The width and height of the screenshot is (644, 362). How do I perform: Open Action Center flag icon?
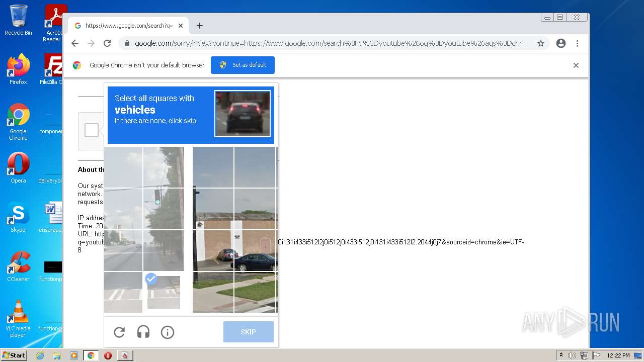pyautogui.click(x=597, y=355)
